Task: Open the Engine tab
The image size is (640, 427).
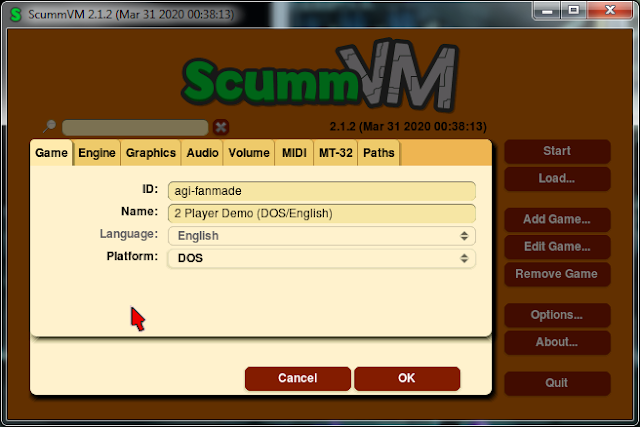Action: point(97,153)
